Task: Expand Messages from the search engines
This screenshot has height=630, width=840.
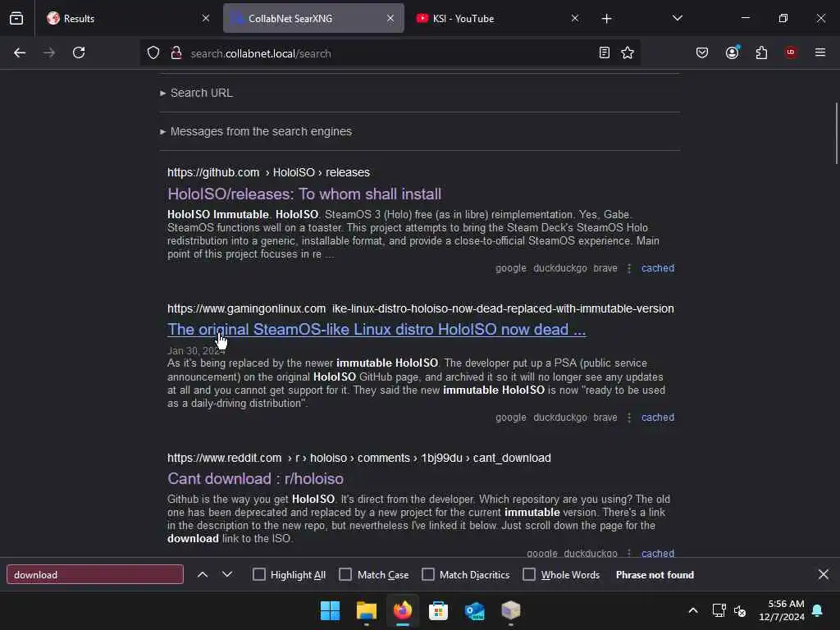Action: click(256, 131)
